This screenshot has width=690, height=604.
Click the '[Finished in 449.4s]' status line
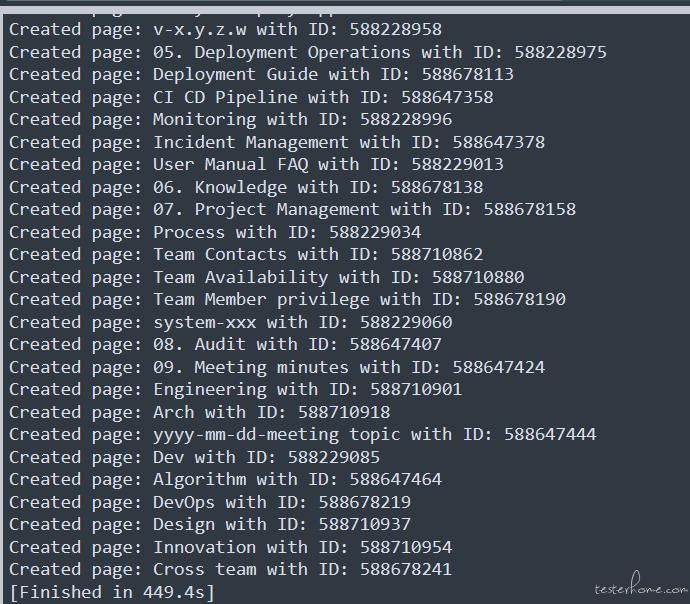pos(112,592)
